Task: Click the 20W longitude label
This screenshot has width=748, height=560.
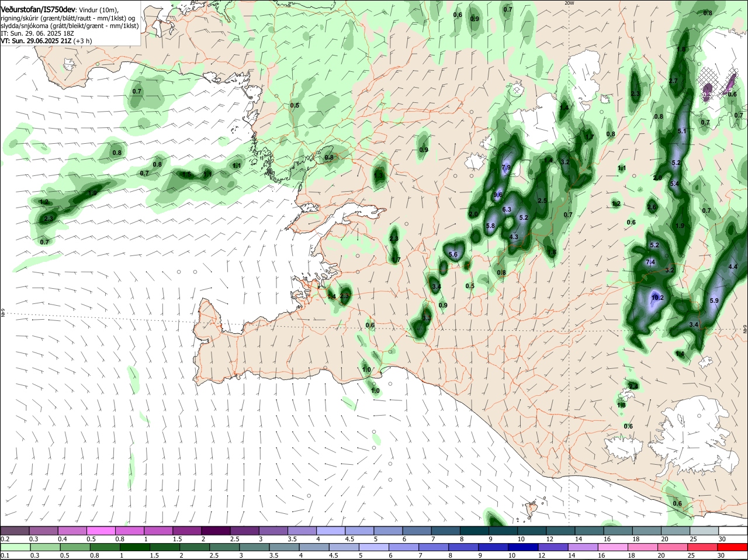Action: [570, 3]
